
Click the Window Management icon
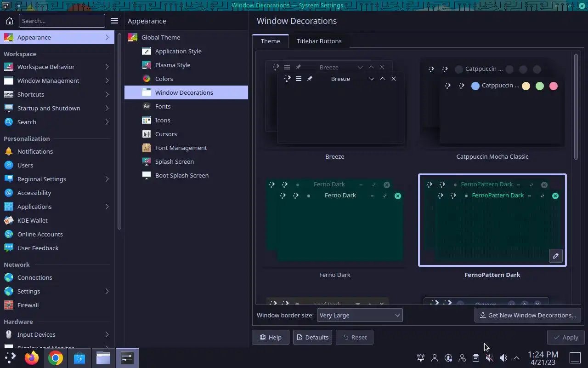(8, 80)
